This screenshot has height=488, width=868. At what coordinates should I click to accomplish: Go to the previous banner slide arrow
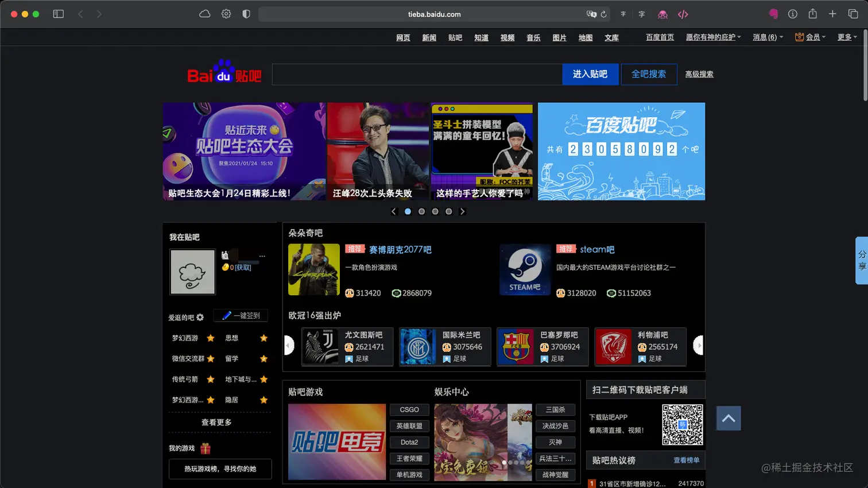pos(394,211)
